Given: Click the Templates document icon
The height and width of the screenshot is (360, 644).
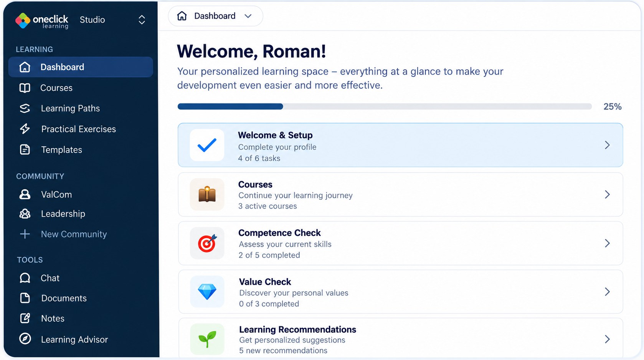Looking at the screenshot, I should pyautogui.click(x=25, y=149).
